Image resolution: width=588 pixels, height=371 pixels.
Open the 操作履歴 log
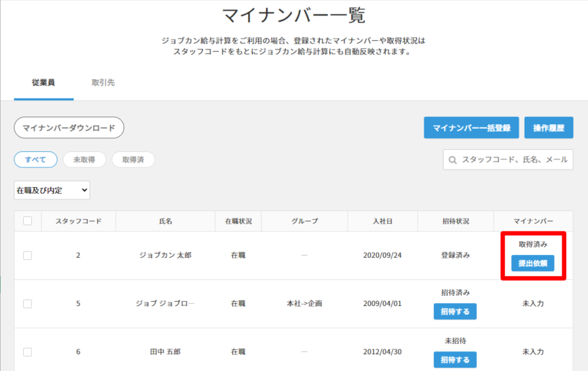(548, 127)
